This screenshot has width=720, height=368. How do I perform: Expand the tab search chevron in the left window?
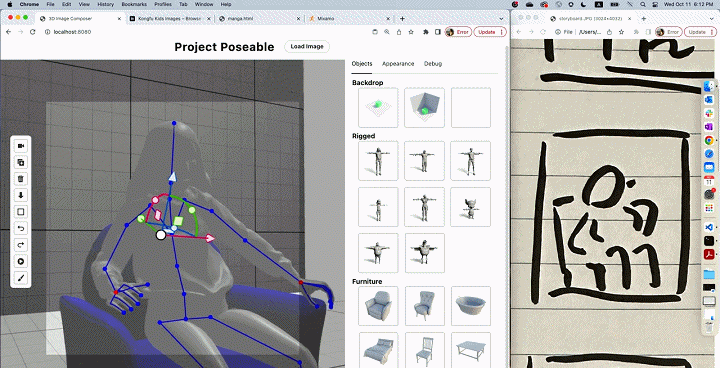tap(501, 18)
